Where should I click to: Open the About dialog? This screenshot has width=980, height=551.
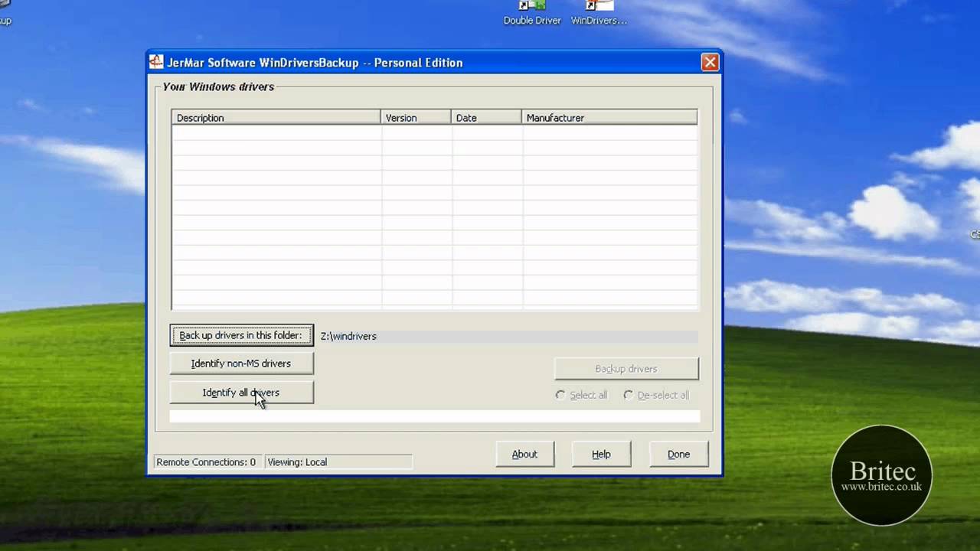[524, 454]
